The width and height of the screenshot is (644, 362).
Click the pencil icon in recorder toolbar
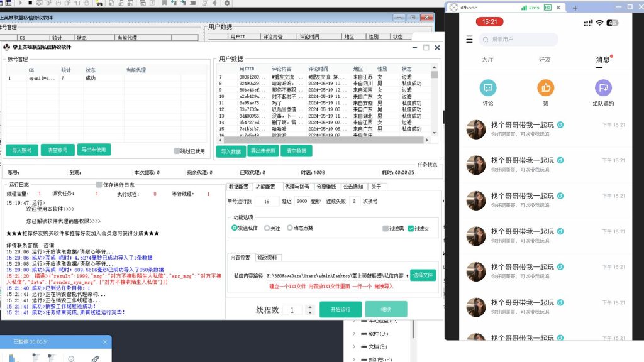pos(95,359)
